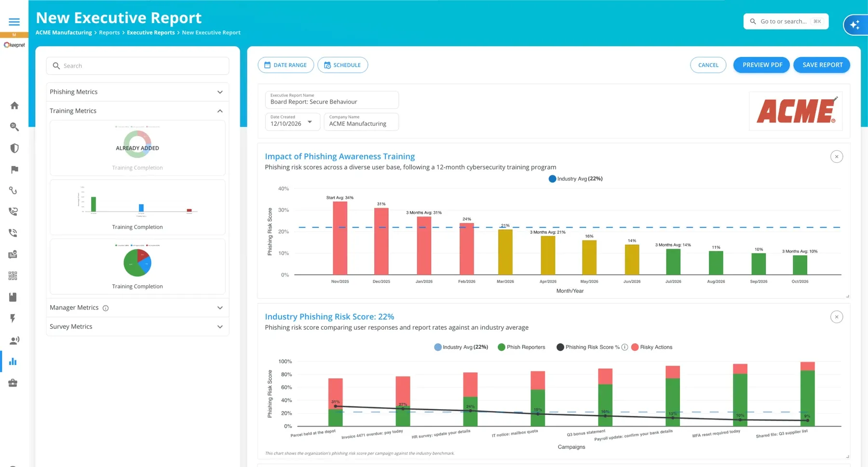This screenshot has width=868, height=467.
Task: Toggle Risky Actions legend swatch
Action: coord(635,347)
